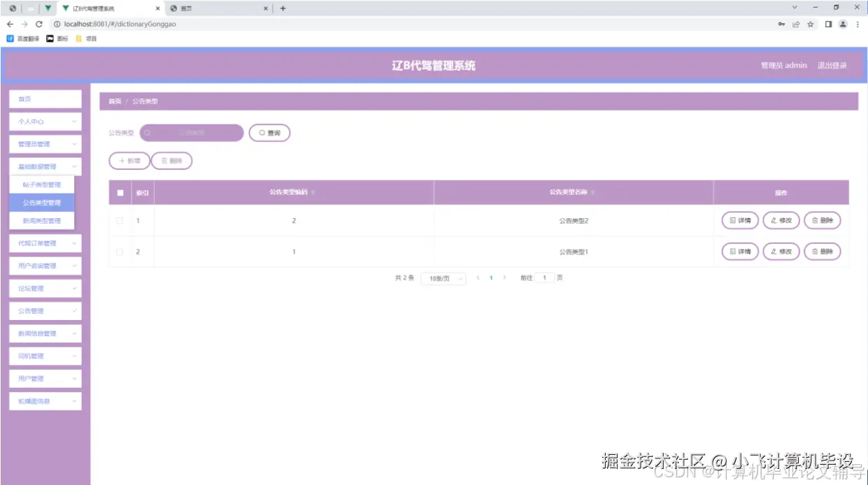868x485 pixels.
Task: Click the first pinned globe tab
Action: pyautogui.click(x=13, y=8)
